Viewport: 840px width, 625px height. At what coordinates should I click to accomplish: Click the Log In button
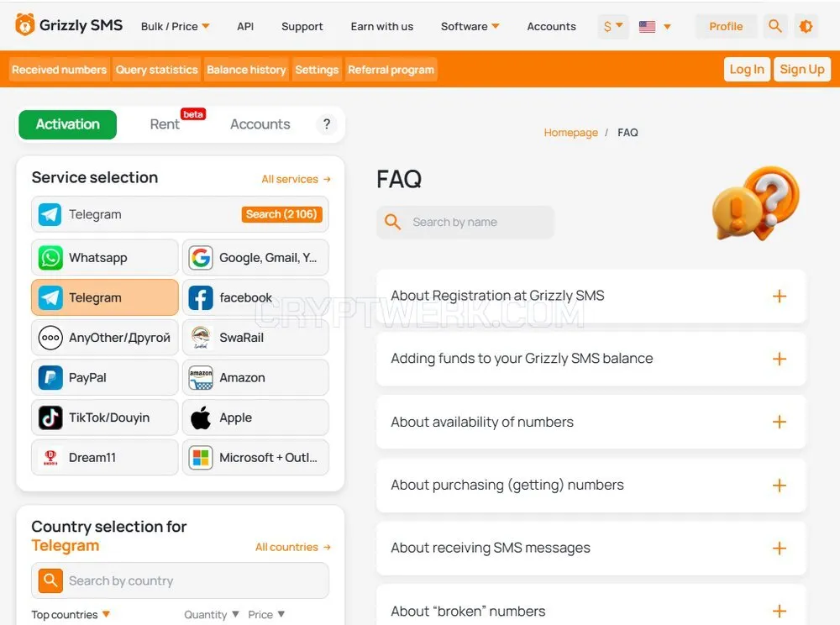click(x=747, y=69)
